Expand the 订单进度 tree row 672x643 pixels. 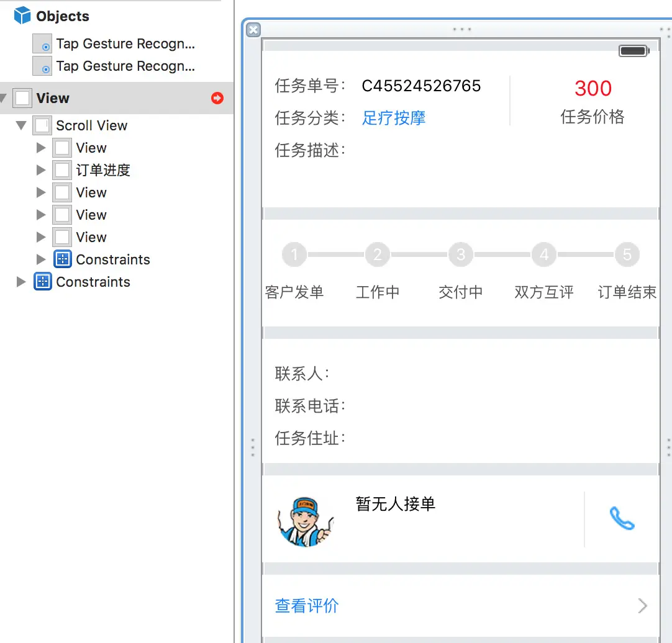(x=41, y=170)
